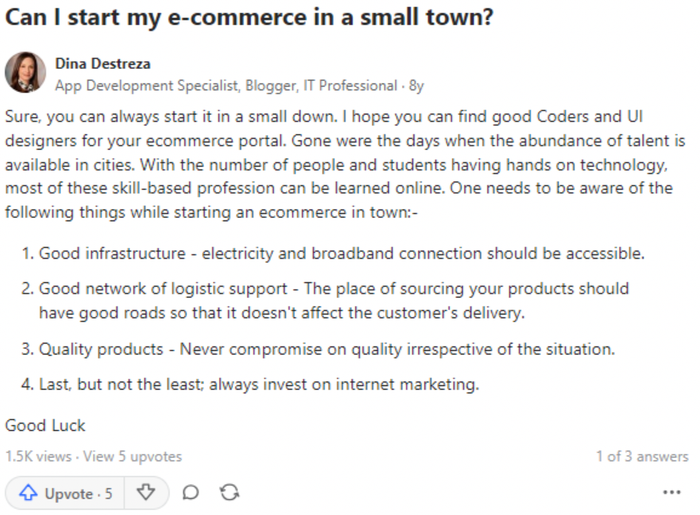
Task: Open Dina Destreza's profile name link
Action: click(x=102, y=64)
